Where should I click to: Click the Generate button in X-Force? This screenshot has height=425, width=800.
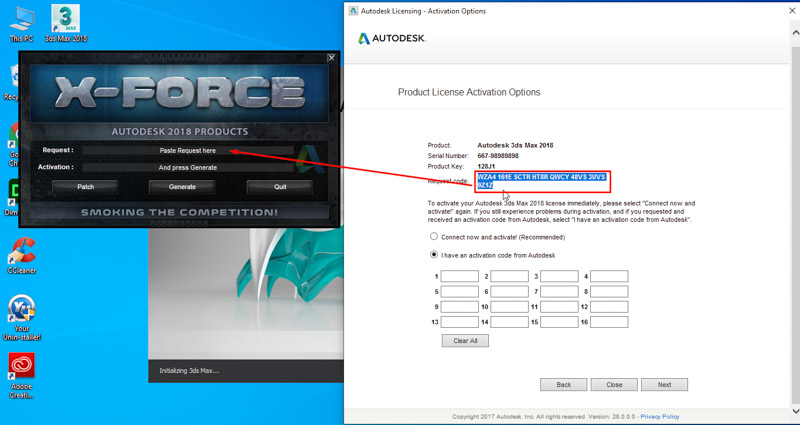182,187
